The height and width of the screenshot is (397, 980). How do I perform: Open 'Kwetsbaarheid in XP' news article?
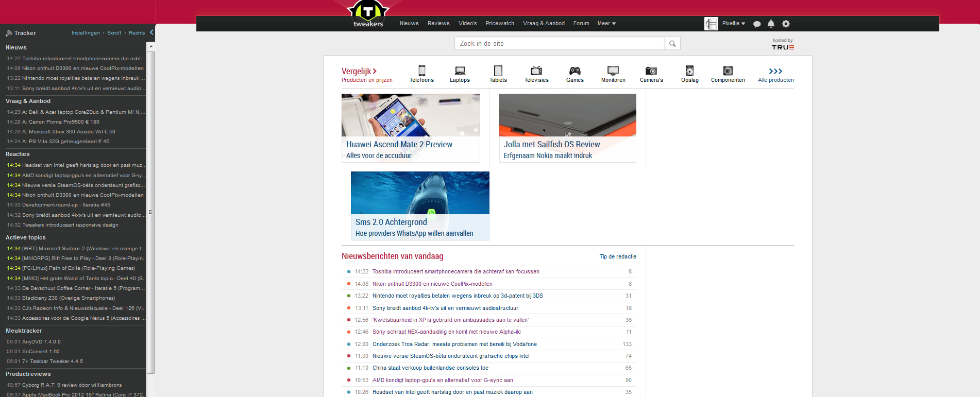coord(450,320)
